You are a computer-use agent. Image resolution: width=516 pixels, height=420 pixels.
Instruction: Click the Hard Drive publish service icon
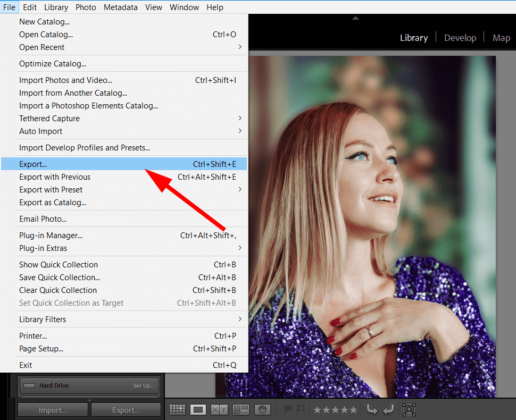coord(29,385)
